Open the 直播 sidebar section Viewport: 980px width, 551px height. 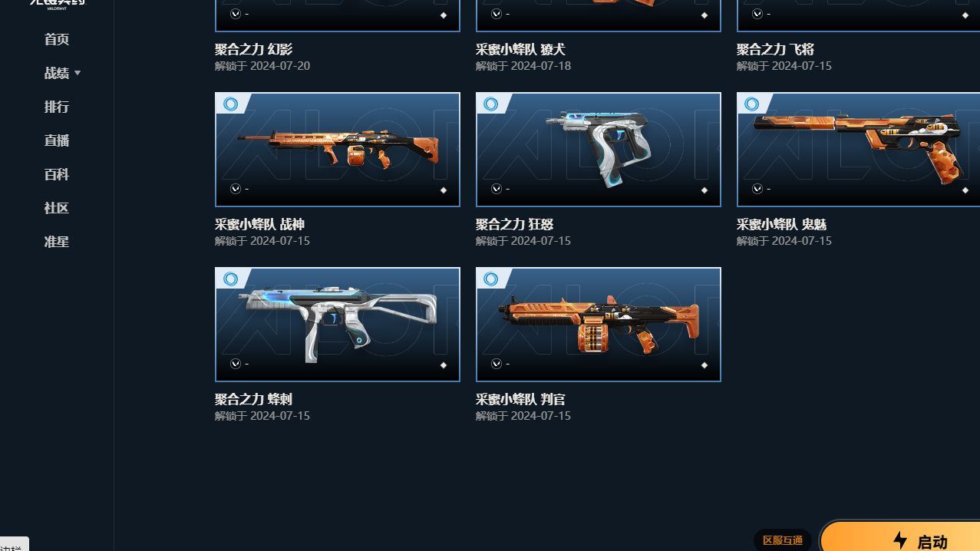[x=57, y=140]
